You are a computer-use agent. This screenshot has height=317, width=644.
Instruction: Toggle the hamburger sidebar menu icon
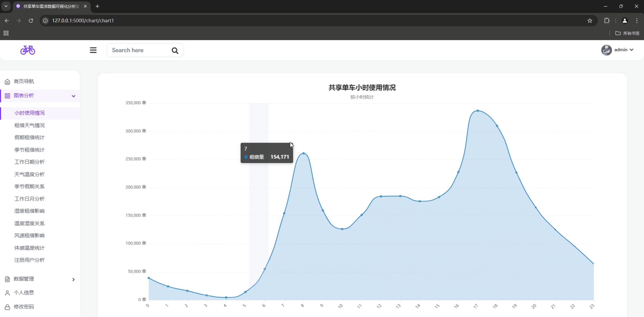93,50
